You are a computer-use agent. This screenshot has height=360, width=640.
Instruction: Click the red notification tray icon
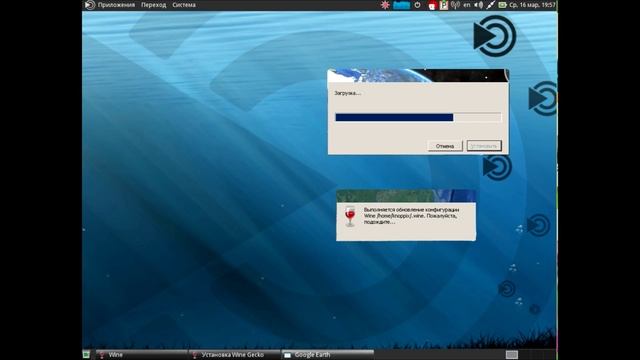point(432,5)
